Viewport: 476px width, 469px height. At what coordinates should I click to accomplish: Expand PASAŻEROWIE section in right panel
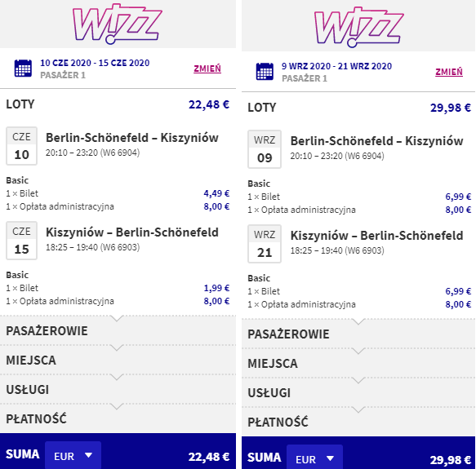(358, 334)
